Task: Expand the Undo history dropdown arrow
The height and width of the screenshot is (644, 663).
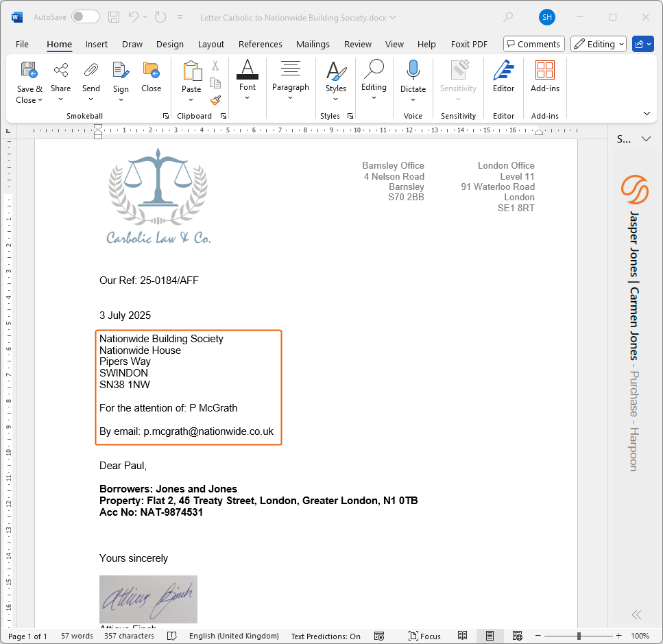Action: pos(145,17)
